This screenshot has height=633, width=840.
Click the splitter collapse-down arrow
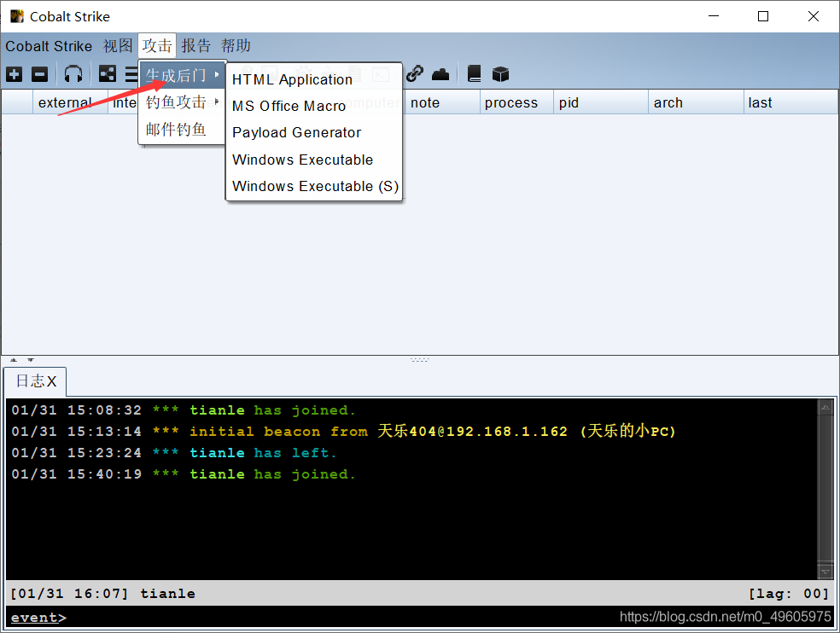point(31,360)
